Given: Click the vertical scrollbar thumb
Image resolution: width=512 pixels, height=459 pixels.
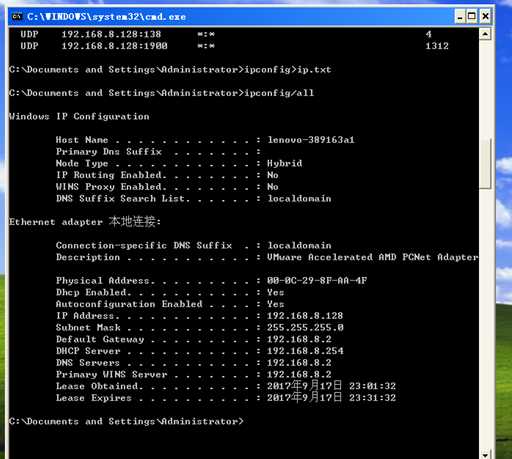Looking at the screenshot, I should pos(485,163).
